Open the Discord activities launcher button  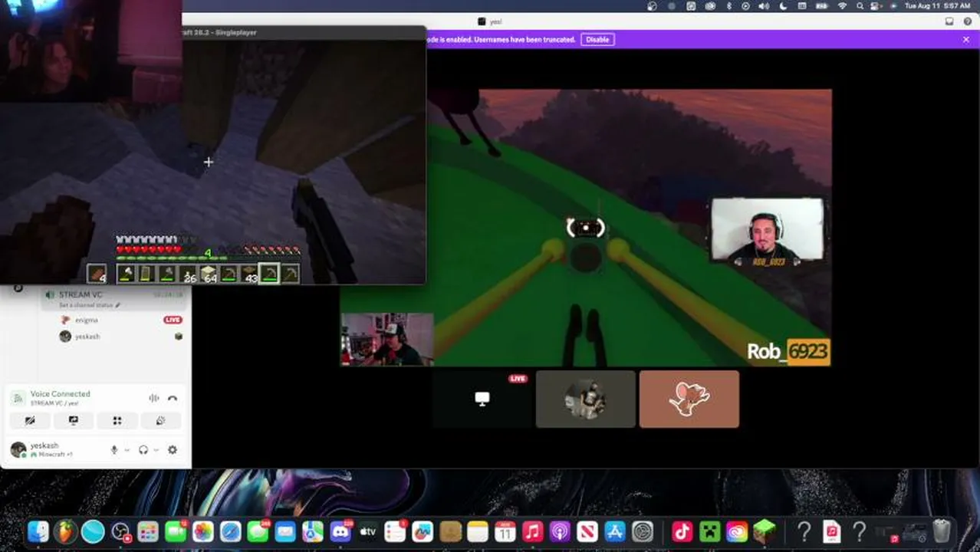click(117, 420)
